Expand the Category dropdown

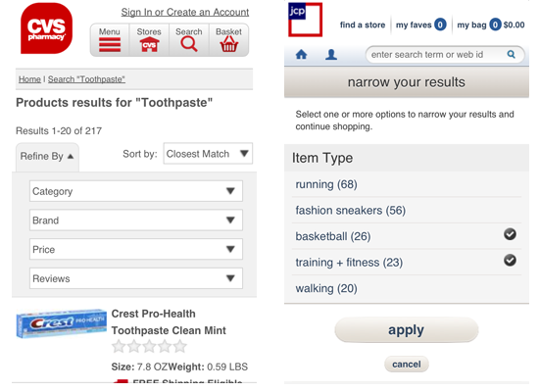click(136, 191)
